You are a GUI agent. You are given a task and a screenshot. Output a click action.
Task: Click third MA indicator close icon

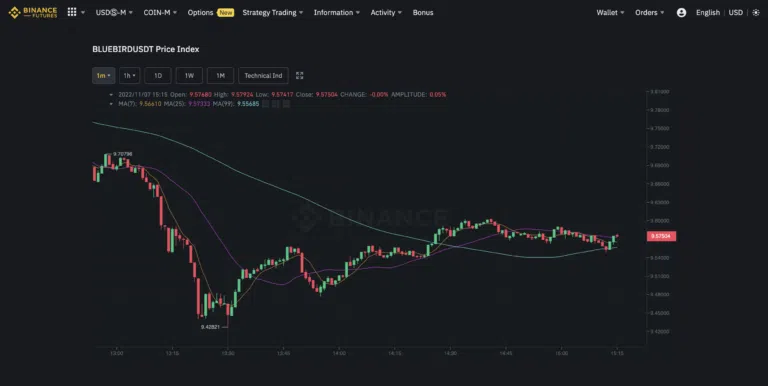(x=287, y=104)
